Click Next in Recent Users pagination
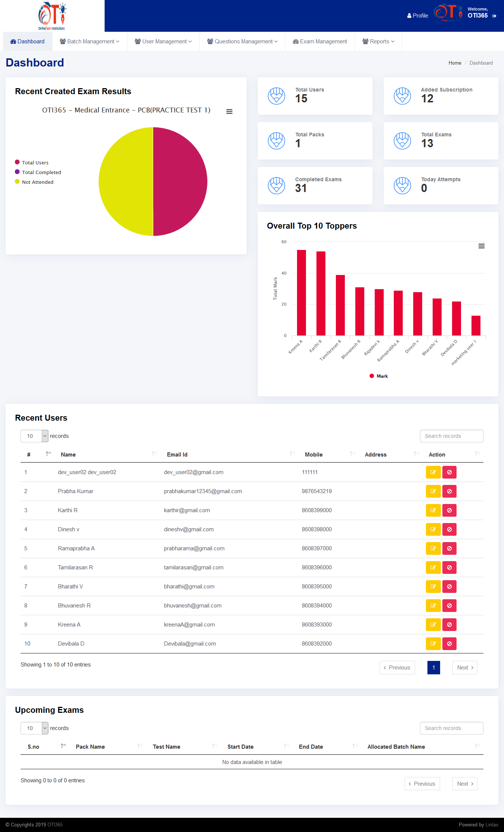The width and height of the screenshot is (504, 832). tap(465, 668)
